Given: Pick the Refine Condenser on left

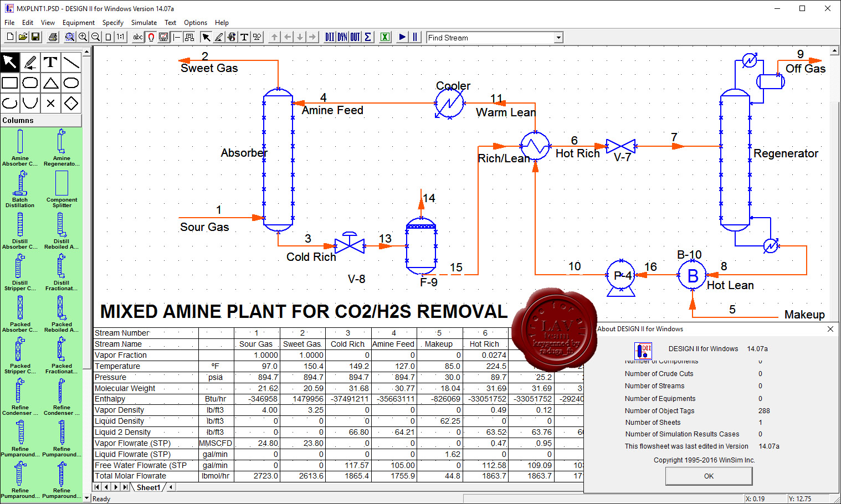Looking at the screenshot, I should 20,397.
